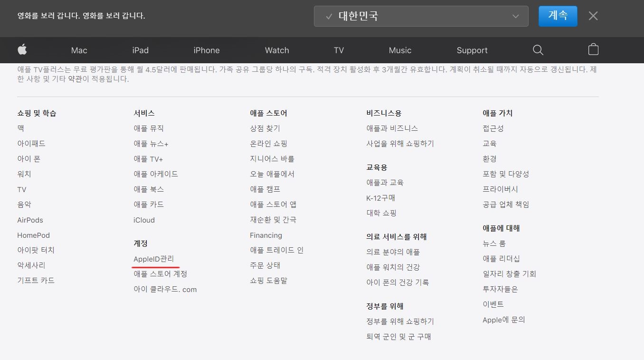644x360 pixels.
Task: Open the K-12구매 link
Action: [381, 198]
